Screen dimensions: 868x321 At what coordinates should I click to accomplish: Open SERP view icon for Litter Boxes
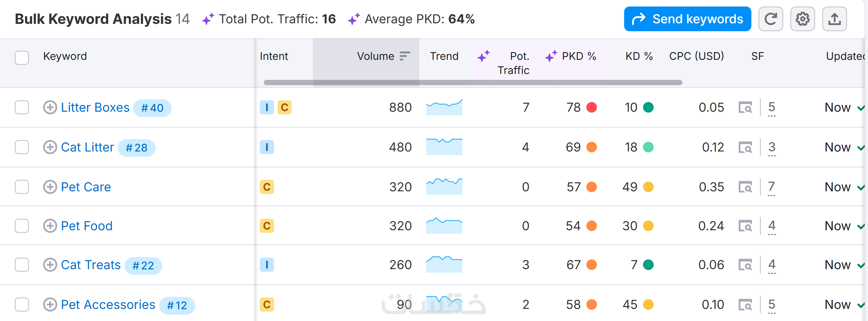(745, 108)
